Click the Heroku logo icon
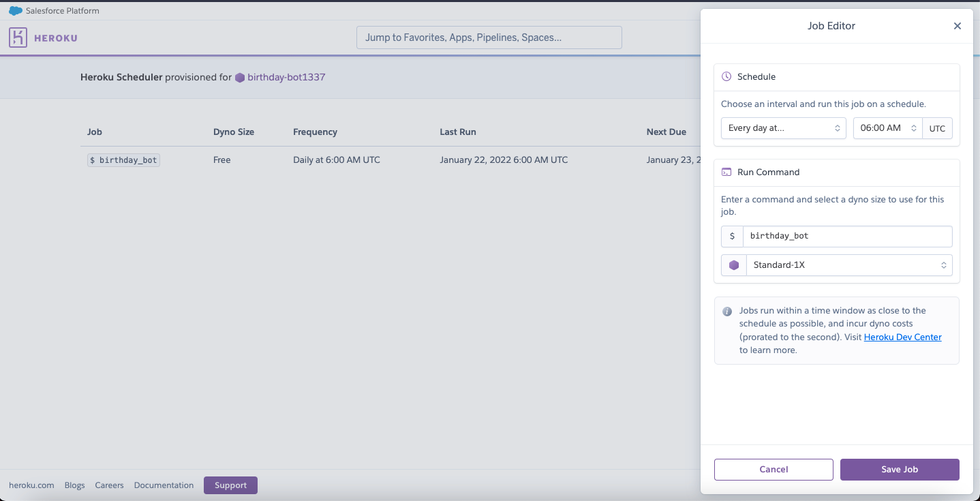Viewport: 980px width, 501px height. click(x=18, y=37)
